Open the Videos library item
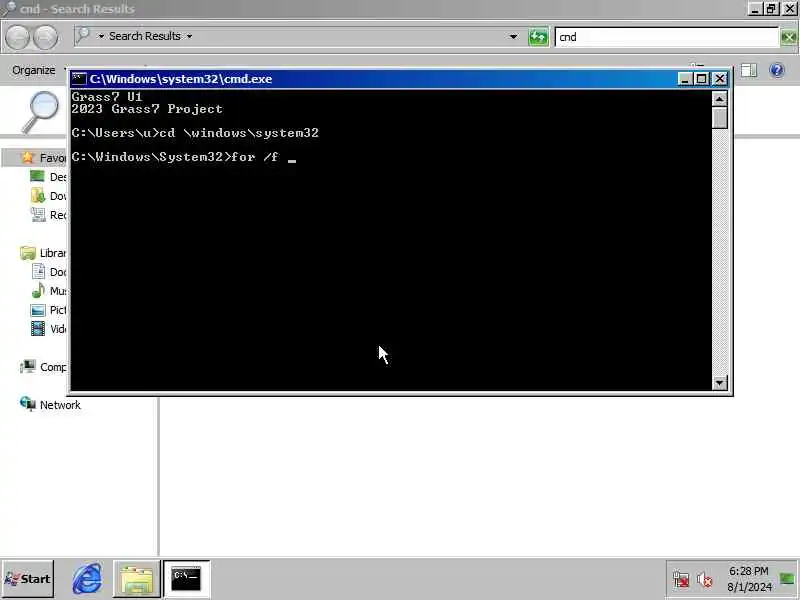Image resolution: width=800 pixels, height=600 pixels. [x=48, y=329]
